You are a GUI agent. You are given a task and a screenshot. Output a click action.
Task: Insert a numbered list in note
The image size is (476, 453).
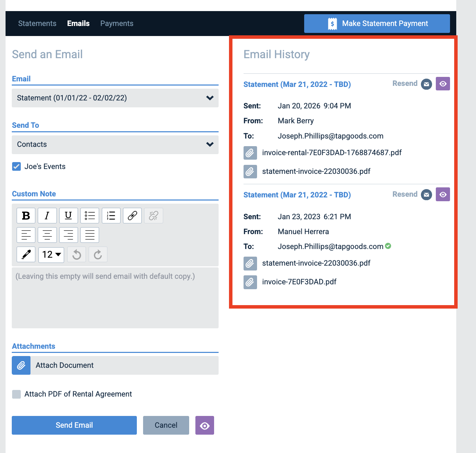pos(111,216)
